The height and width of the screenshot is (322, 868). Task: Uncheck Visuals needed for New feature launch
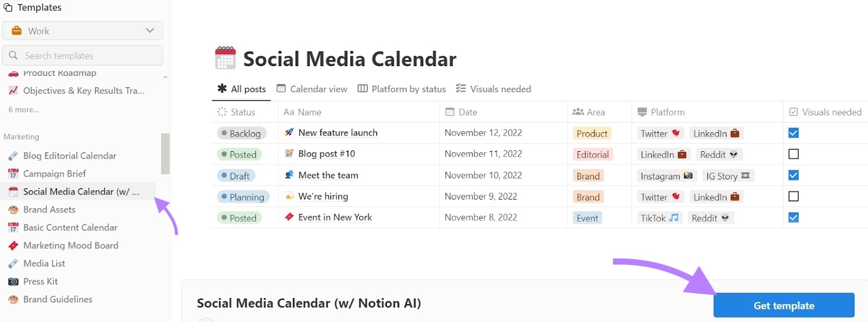pyautogui.click(x=793, y=133)
